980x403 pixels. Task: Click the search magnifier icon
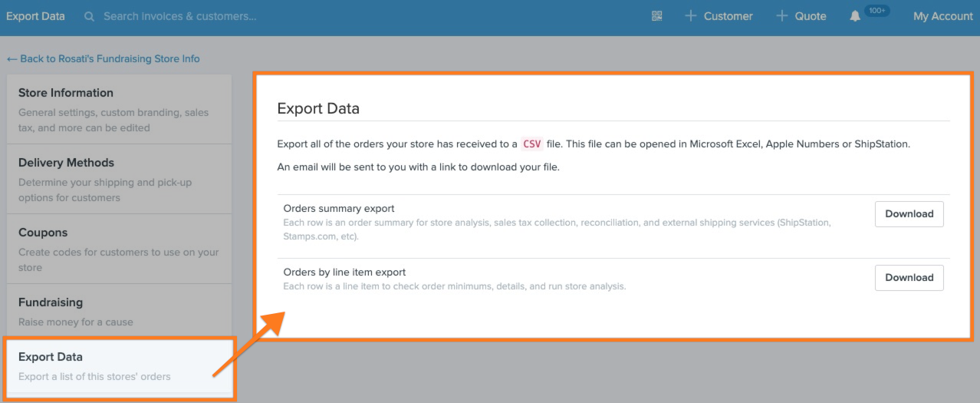(90, 16)
